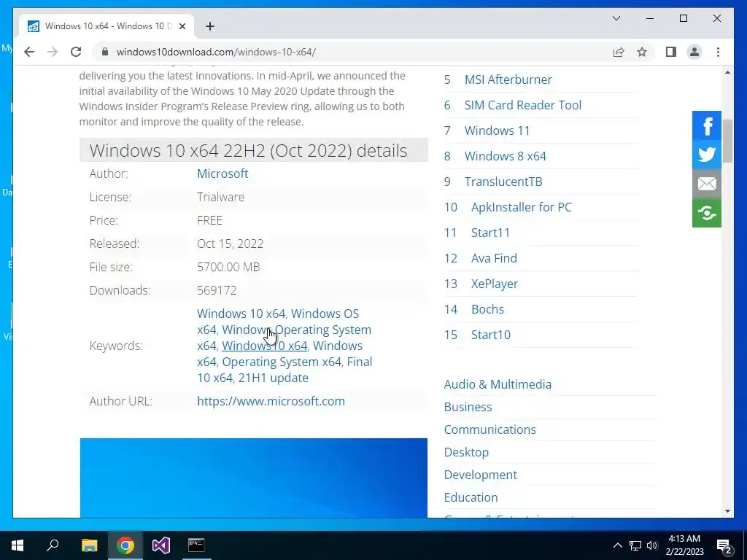Open the Windows Start menu

(18, 545)
